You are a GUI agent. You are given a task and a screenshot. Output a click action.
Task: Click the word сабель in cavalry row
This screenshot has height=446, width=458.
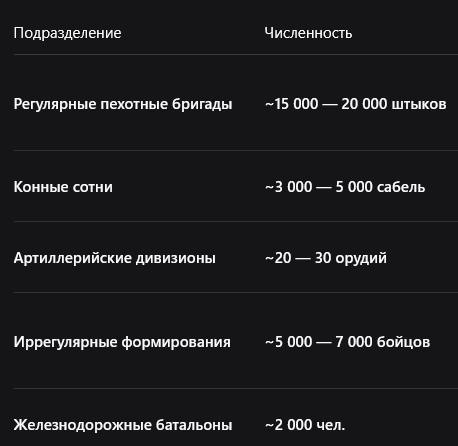(x=401, y=187)
